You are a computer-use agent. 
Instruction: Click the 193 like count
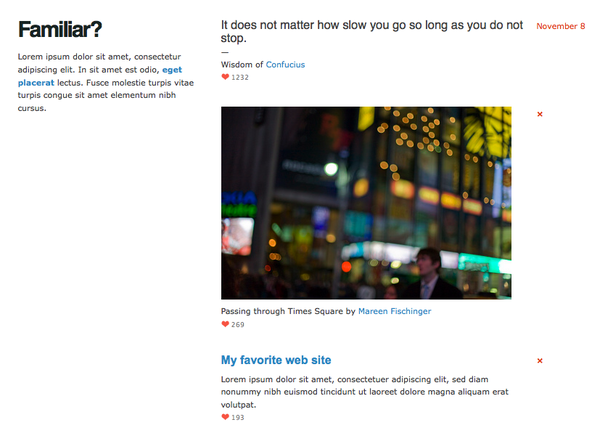point(238,417)
